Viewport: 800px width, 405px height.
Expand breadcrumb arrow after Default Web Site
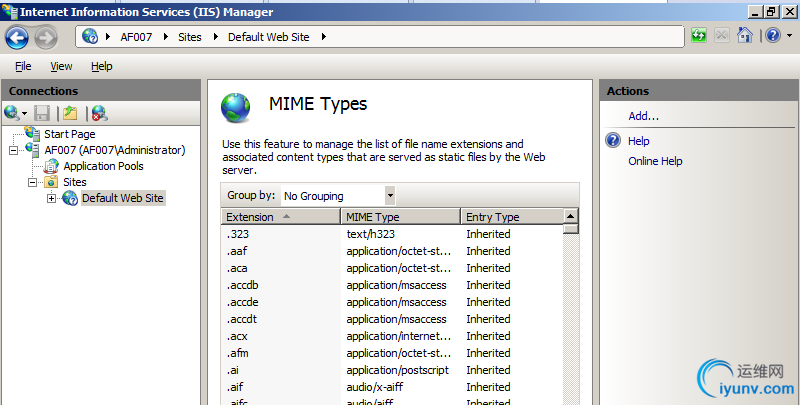tap(323, 37)
